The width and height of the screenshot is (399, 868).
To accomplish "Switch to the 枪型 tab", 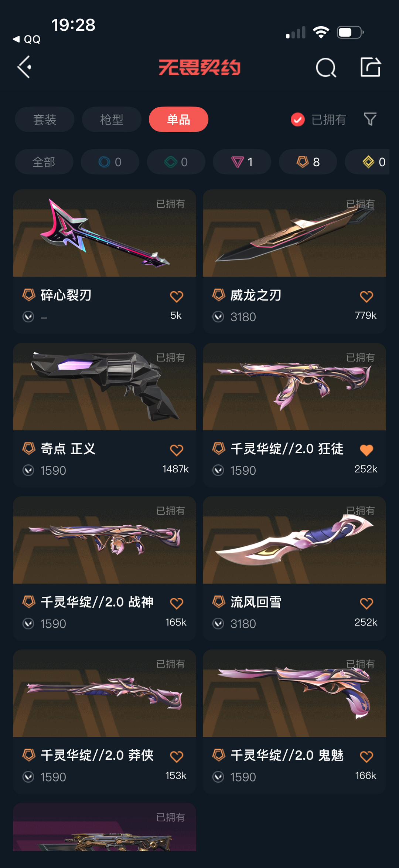I will pyautogui.click(x=112, y=119).
